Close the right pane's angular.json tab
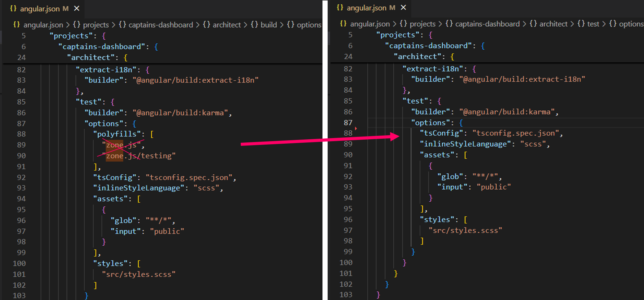The height and width of the screenshot is (300, 644). pos(403,8)
